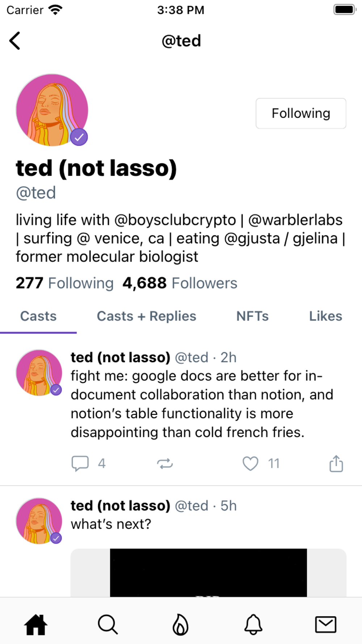Reply to the google docs cast

(80, 464)
